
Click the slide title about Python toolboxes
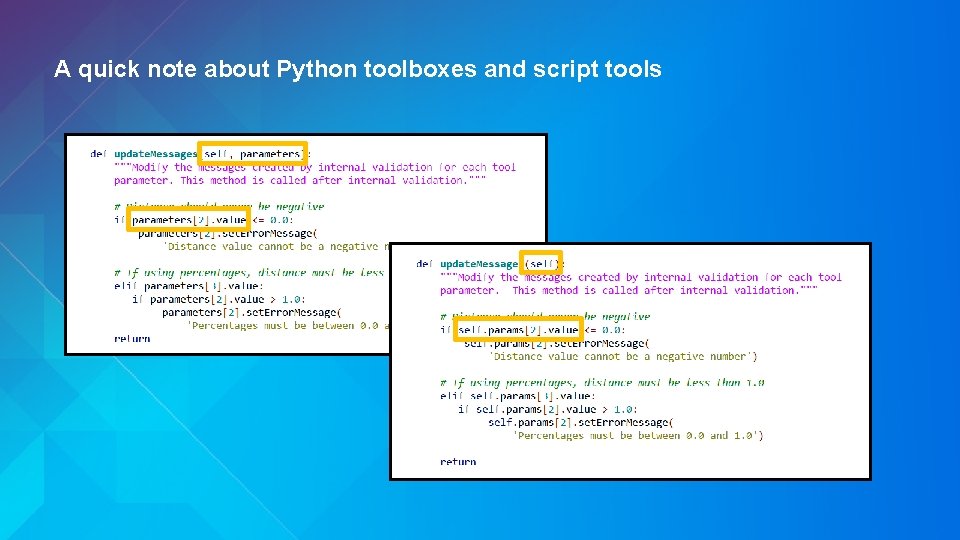[358, 69]
